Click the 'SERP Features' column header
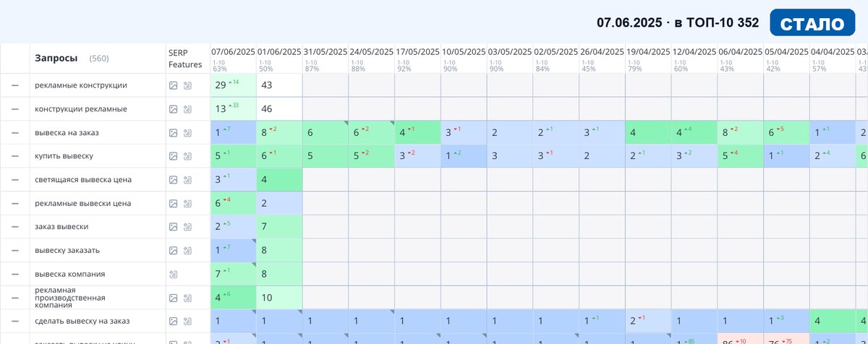 [x=185, y=58]
